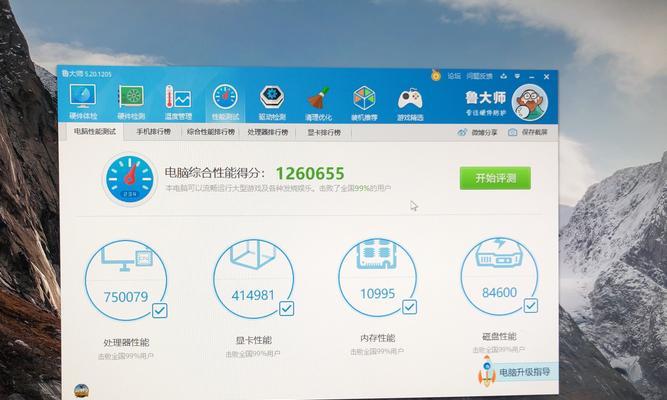Click the 电脑综合性能得分 heading

[214, 173]
